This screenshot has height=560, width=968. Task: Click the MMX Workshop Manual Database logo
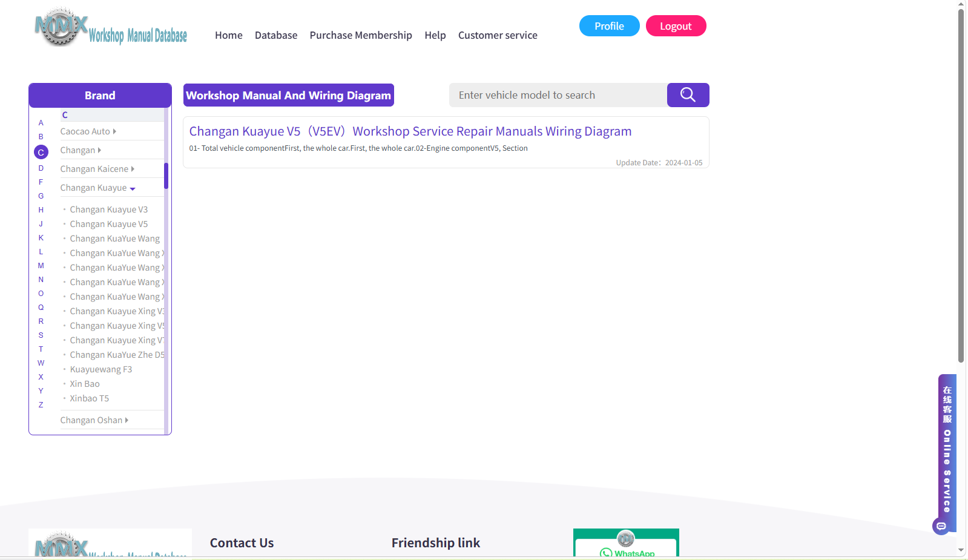tap(111, 27)
